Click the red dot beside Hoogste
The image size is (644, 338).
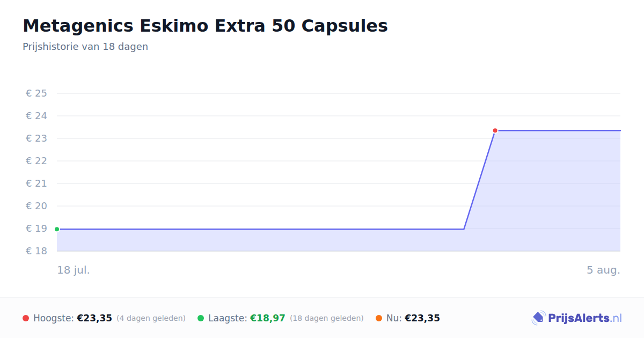click(26, 318)
